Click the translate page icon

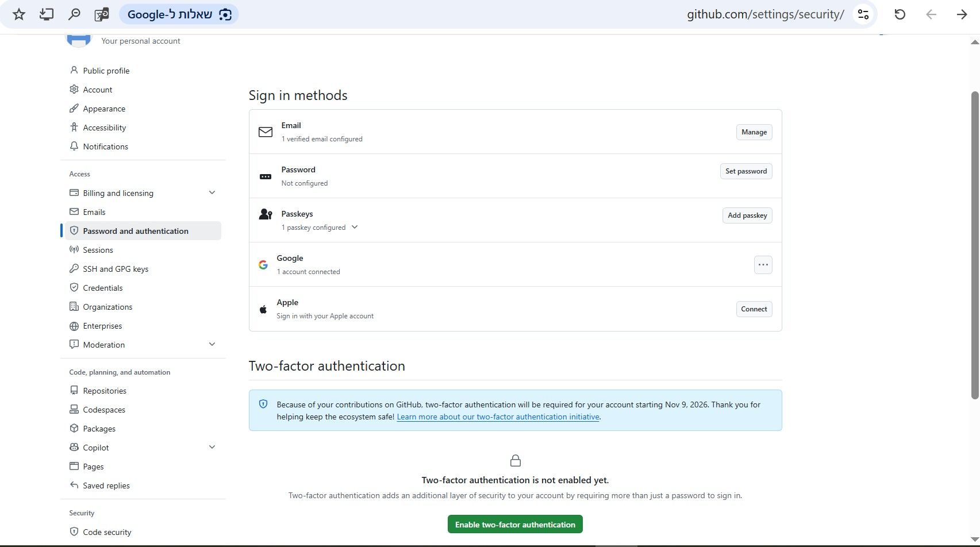102,14
